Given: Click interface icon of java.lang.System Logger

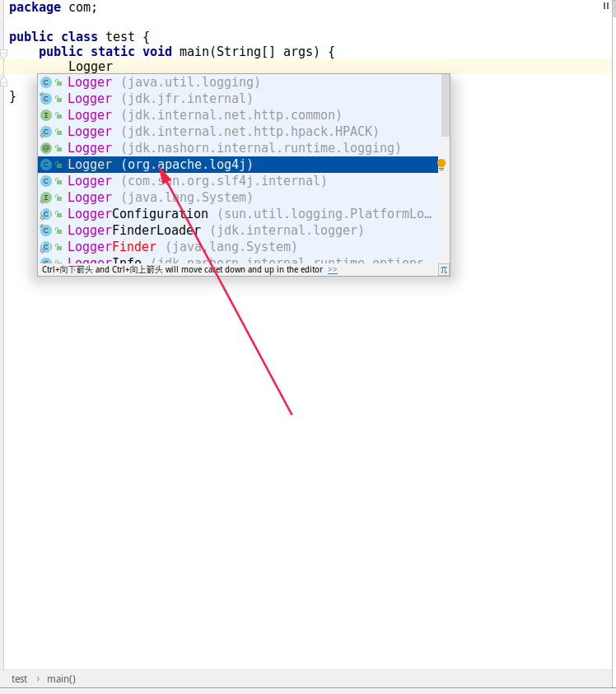Looking at the screenshot, I should point(46,198).
